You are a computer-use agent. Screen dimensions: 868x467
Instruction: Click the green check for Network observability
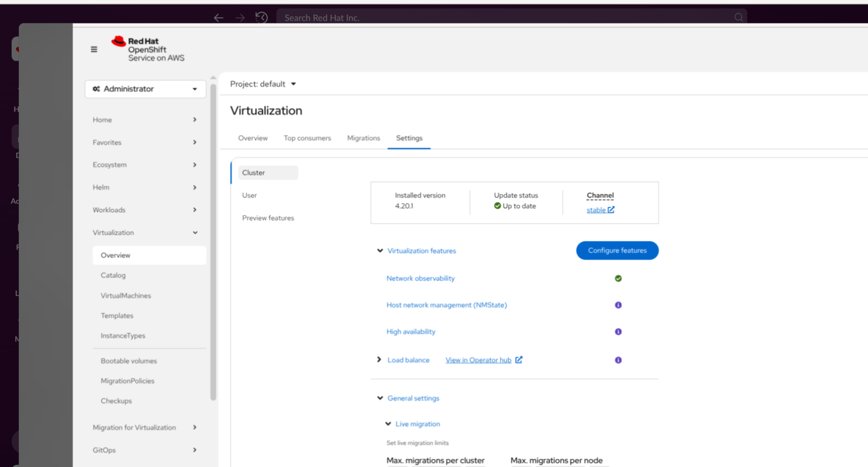click(618, 279)
